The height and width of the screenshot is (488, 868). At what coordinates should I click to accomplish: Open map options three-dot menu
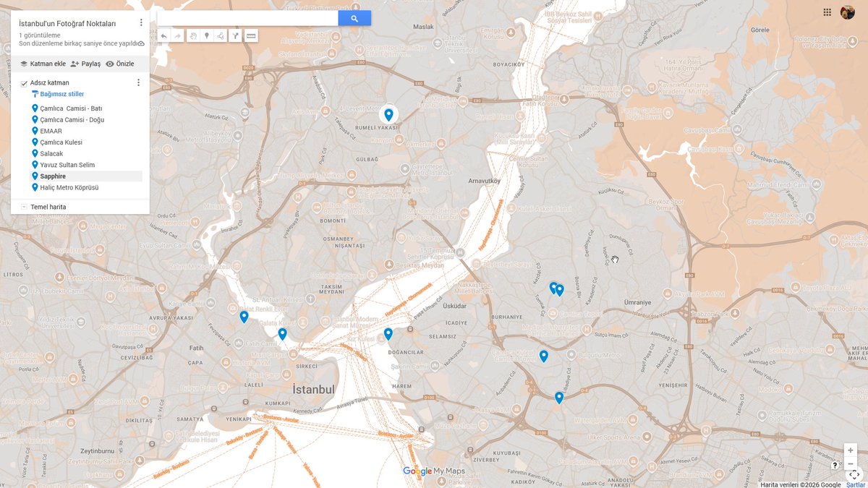pos(141,23)
